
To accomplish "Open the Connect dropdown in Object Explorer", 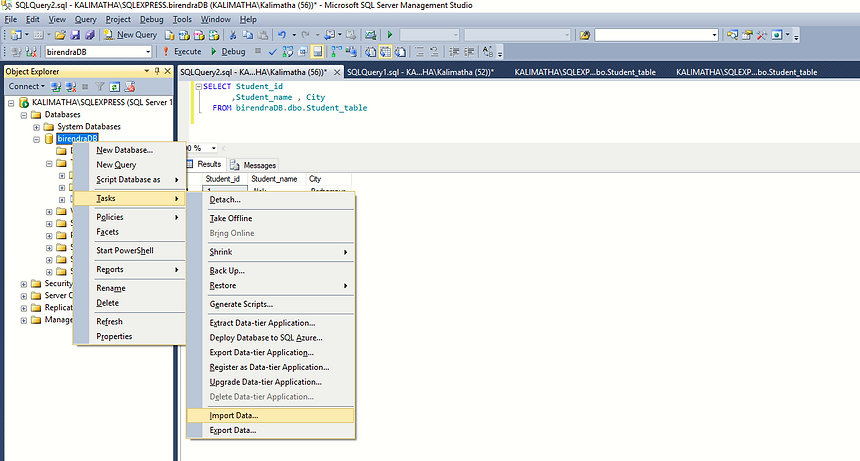I will [27, 87].
